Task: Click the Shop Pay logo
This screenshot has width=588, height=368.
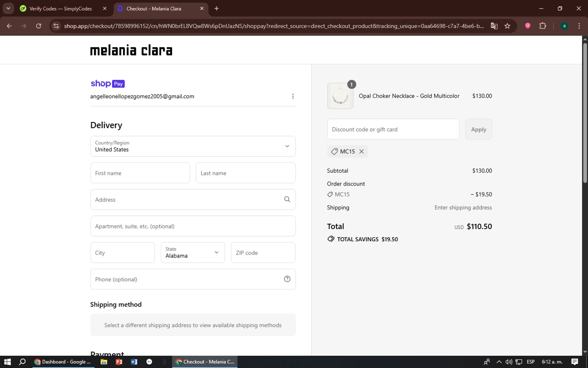Action: 107,84
